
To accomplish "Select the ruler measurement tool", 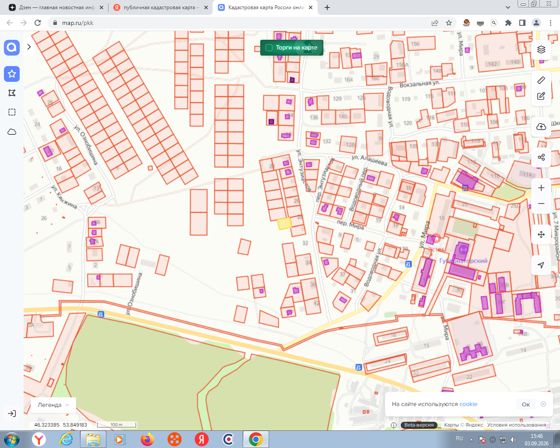I will 541,80.
